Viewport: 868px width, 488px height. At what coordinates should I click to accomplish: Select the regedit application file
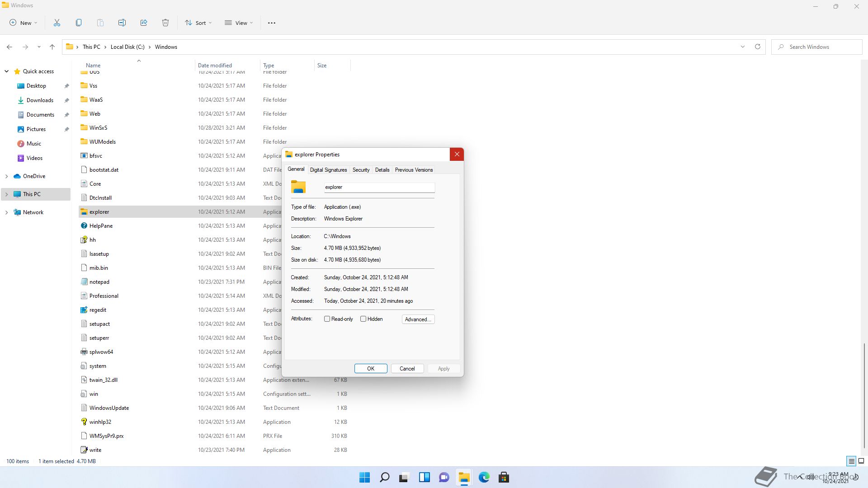pos(98,310)
